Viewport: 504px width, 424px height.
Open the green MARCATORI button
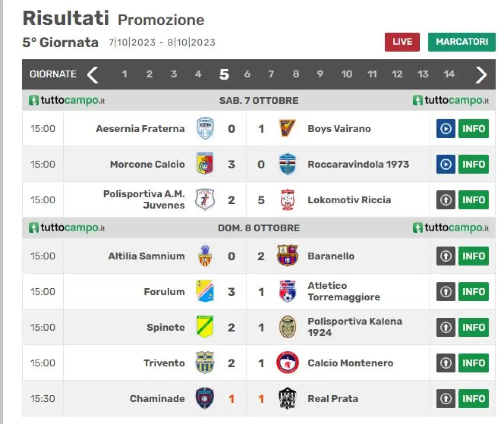[x=461, y=42]
